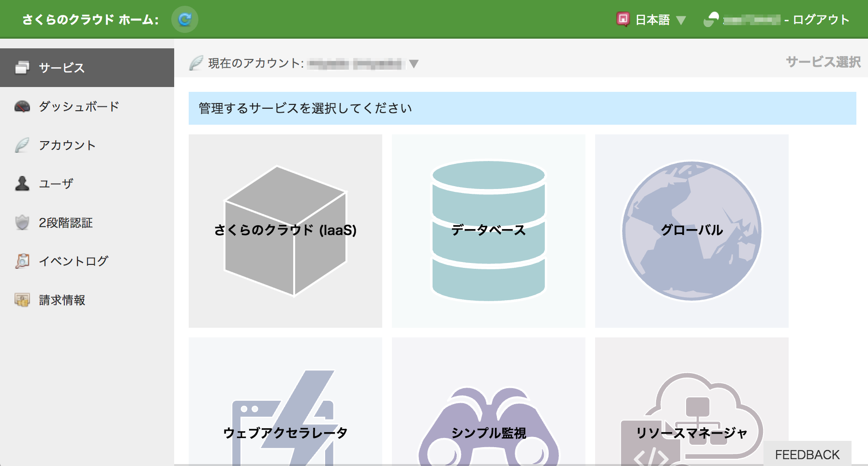This screenshot has height=466, width=868.
Task: Select the シンプル監視 service tile
Action: tap(489, 402)
